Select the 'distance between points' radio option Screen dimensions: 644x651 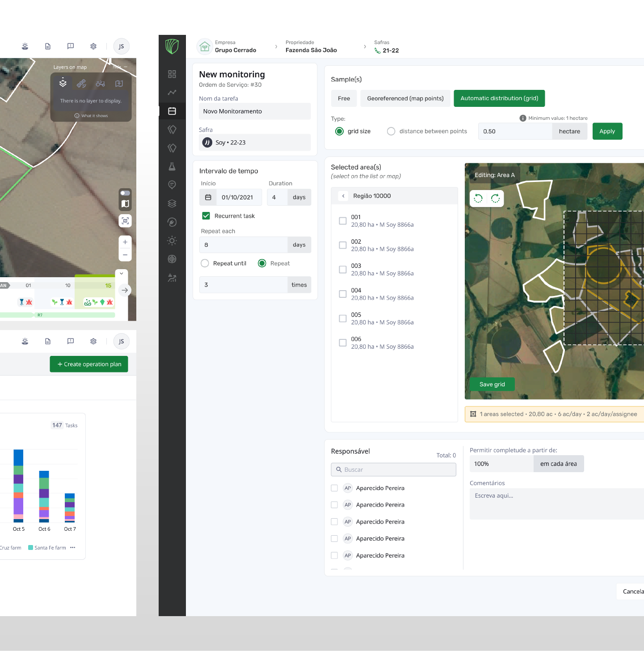391,131
